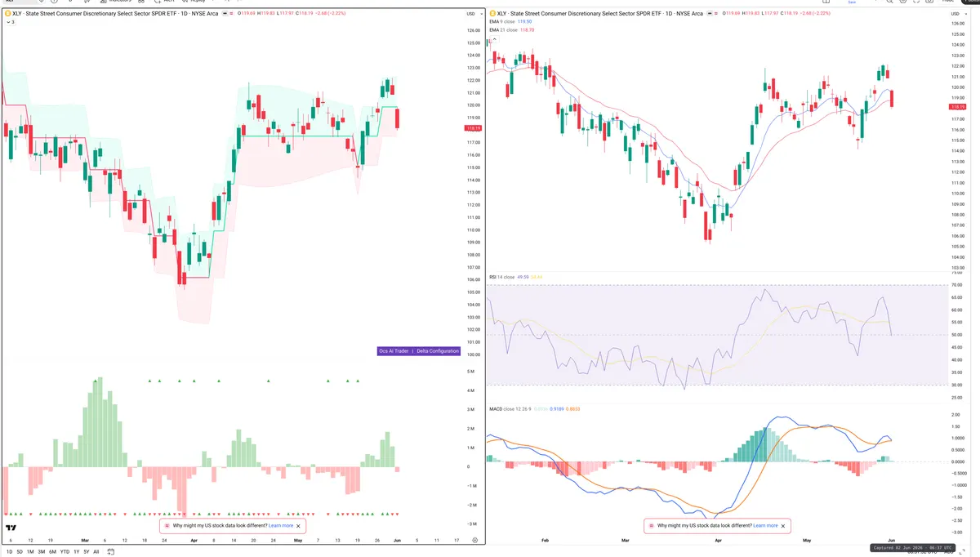This screenshot has height=557, width=980.
Task: Click the XLY symbol logo on left chart
Action: 7,14
